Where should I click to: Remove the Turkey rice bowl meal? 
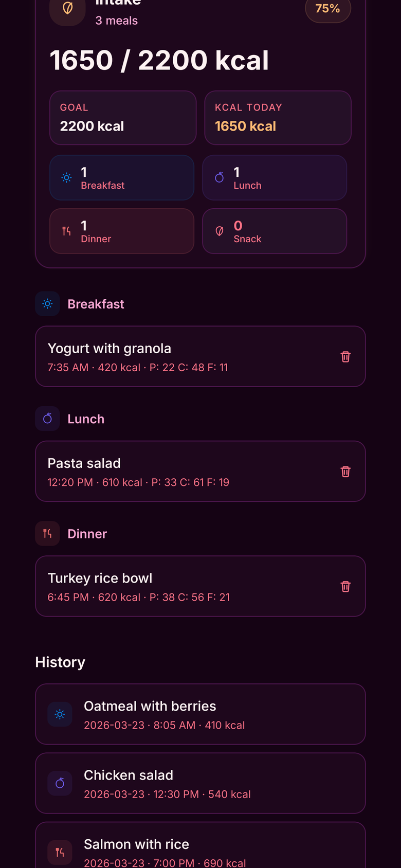coord(345,586)
